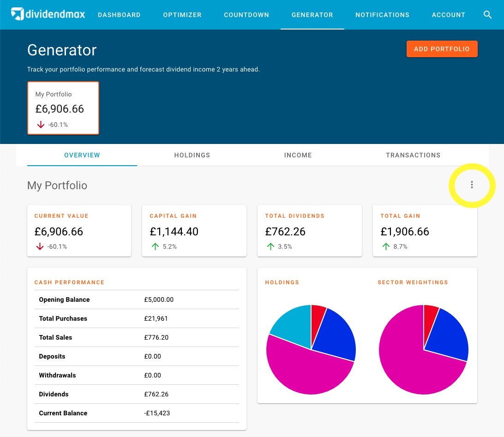Open Notifications in the top navigation
Image resolution: width=504 pixels, height=437 pixels.
point(383,15)
